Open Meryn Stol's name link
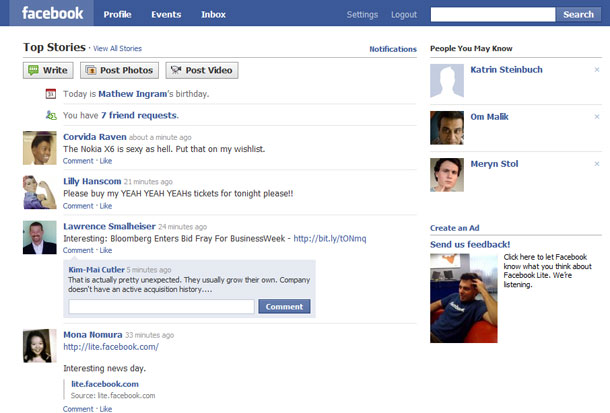610x413 pixels. click(x=494, y=164)
